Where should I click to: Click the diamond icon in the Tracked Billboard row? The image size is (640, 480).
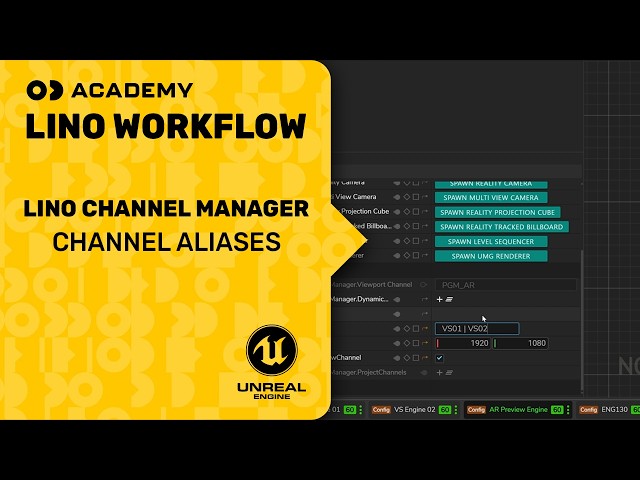(407, 227)
